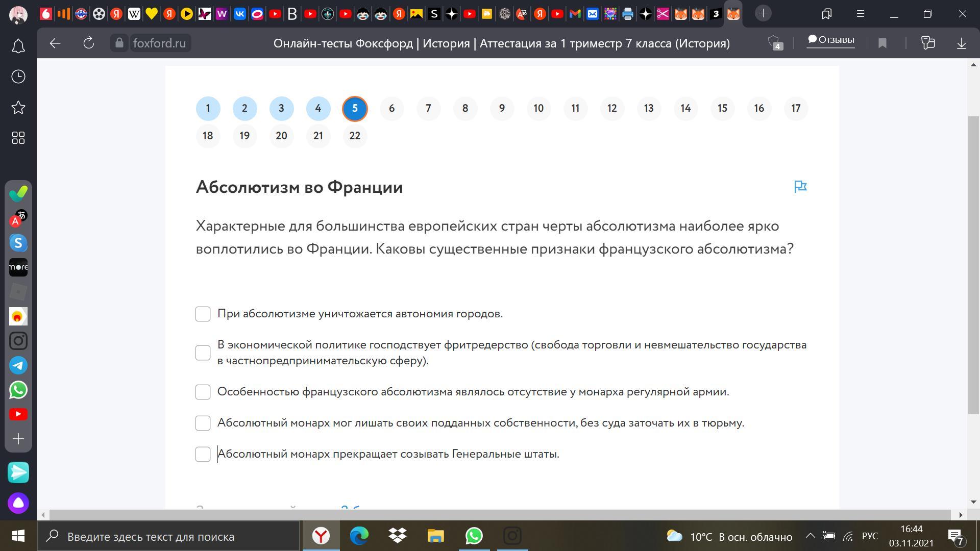Open the Windows notification center

(956, 536)
